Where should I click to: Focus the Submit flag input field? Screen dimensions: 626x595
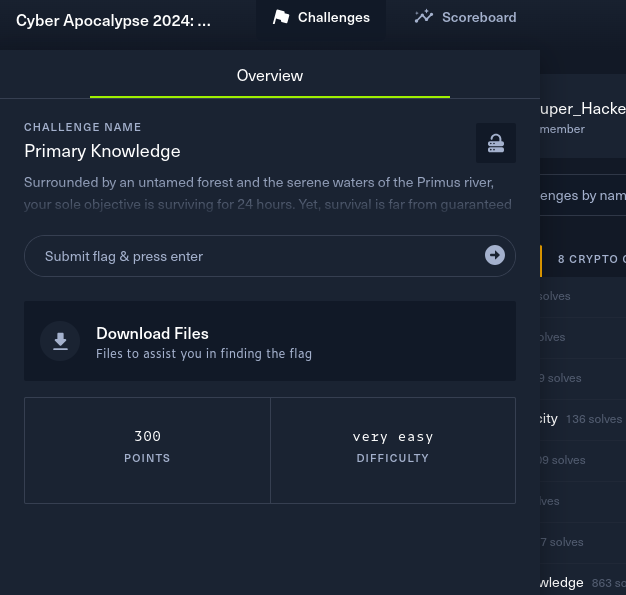point(270,256)
